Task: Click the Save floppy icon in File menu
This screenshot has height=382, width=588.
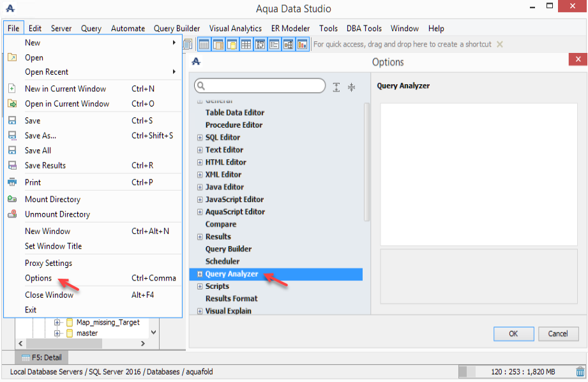Action: pyautogui.click(x=12, y=121)
